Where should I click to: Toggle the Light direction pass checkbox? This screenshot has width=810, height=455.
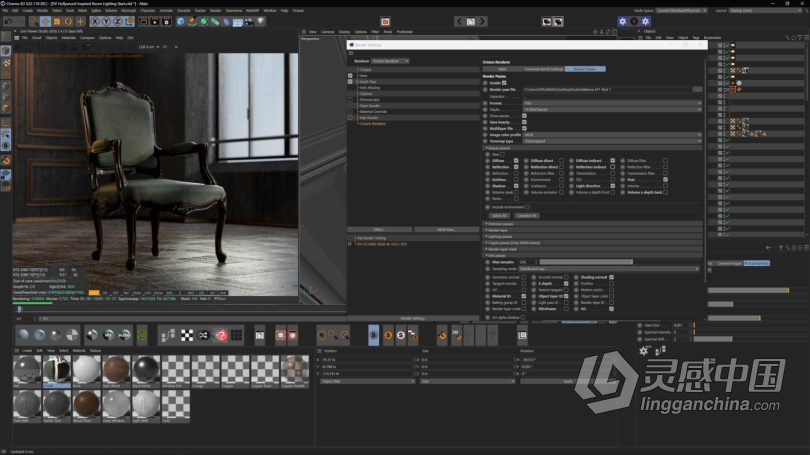(x=613, y=186)
